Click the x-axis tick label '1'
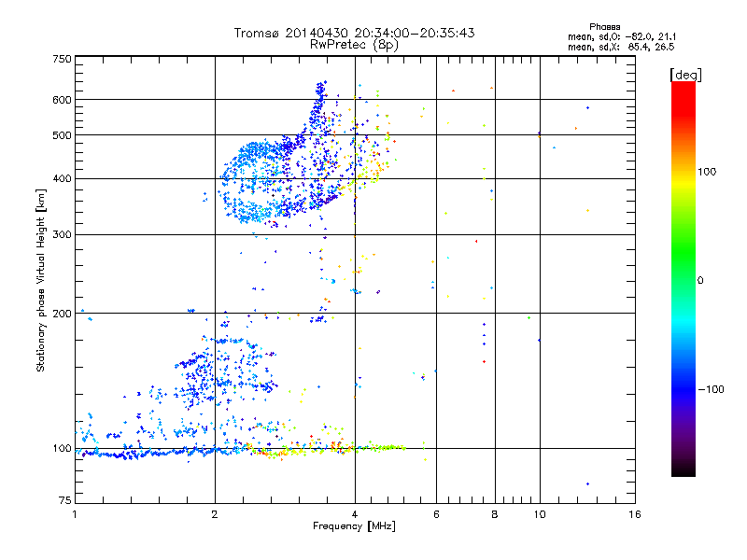Screen dimensions: 747x560 coord(75,514)
